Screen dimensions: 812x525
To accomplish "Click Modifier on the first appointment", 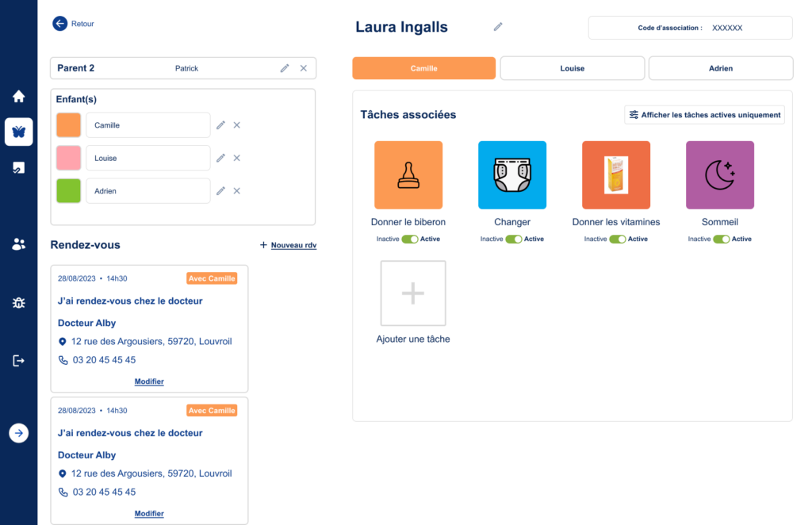I will [x=149, y=381].
